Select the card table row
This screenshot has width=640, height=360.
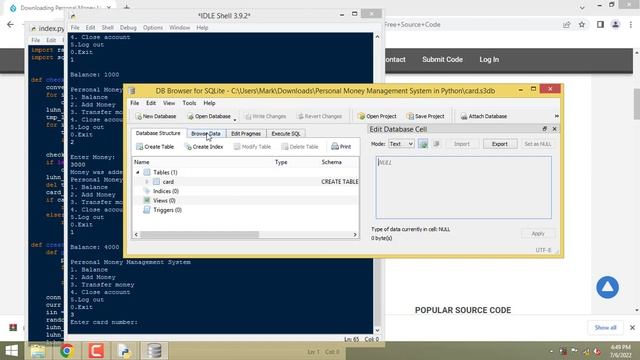pyautogui.click(x=246, y=182)
